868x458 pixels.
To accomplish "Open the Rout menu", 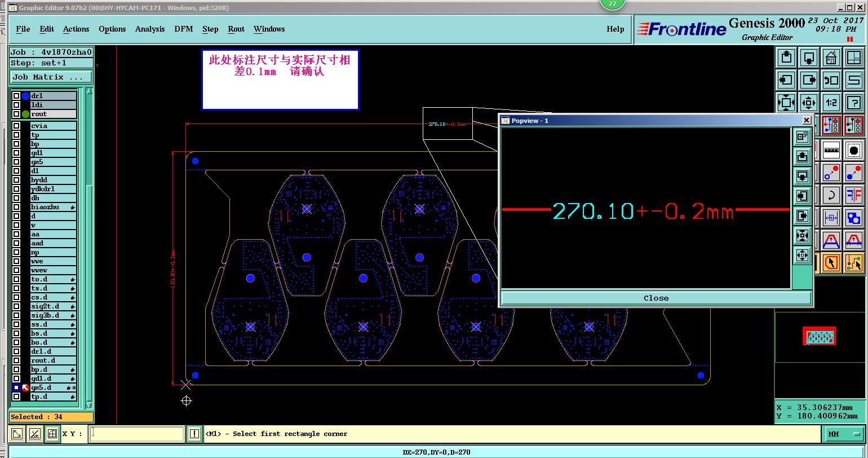I will point(236,29).
